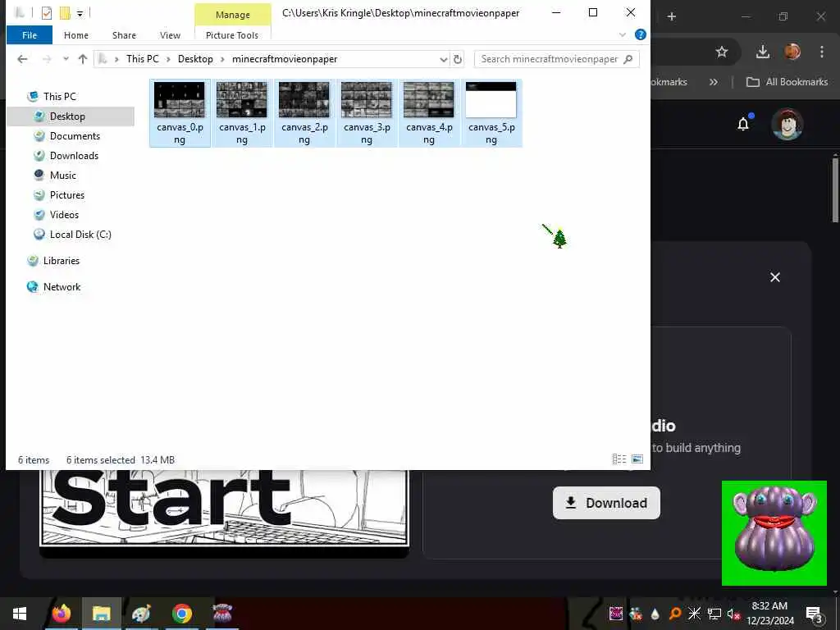The image size is (840, 630).
Task: Open Chrome downloads icon
Action: point(763,52)
